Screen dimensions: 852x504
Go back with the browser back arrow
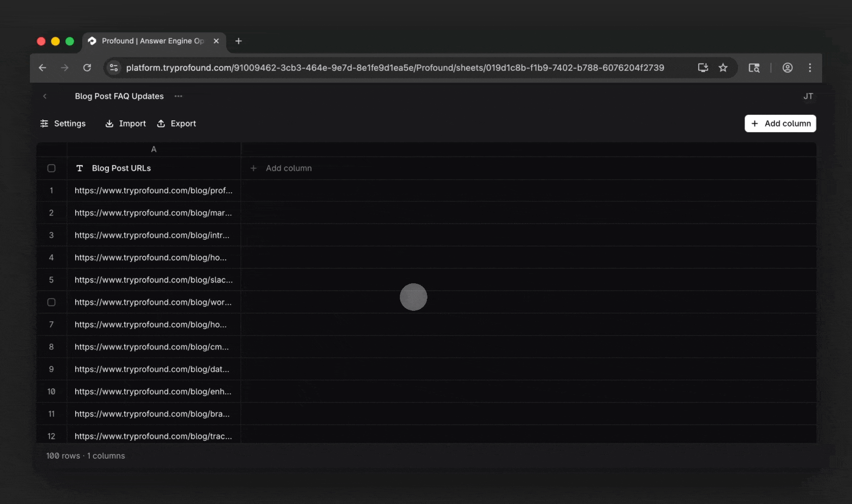point(43,68)
